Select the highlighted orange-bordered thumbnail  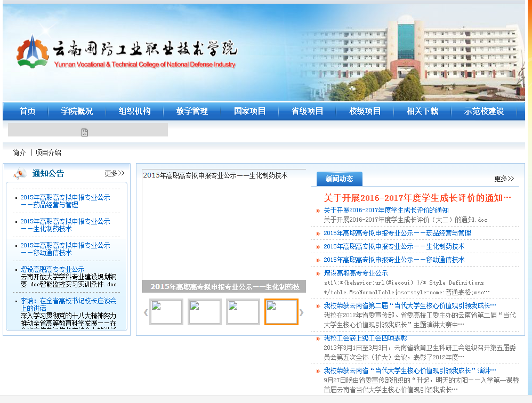coord(281,312)
